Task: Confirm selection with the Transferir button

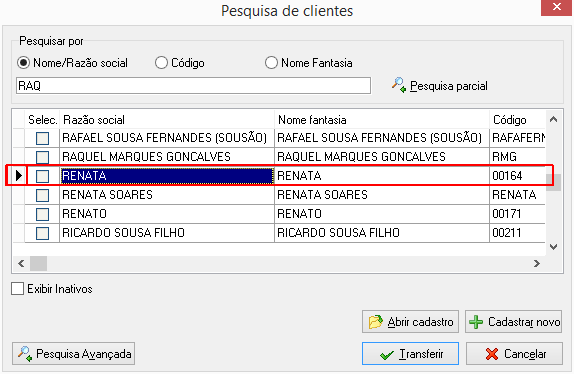Action: [410, 354]
